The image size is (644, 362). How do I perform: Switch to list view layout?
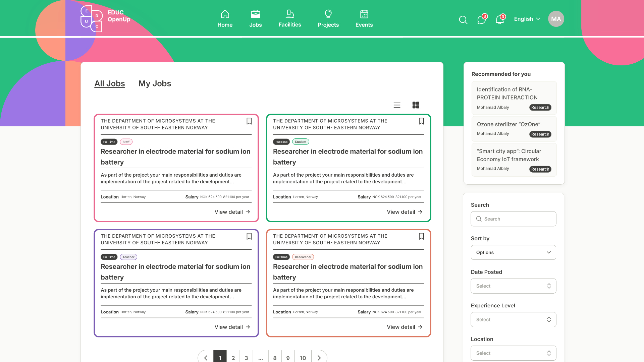point(397,105)
